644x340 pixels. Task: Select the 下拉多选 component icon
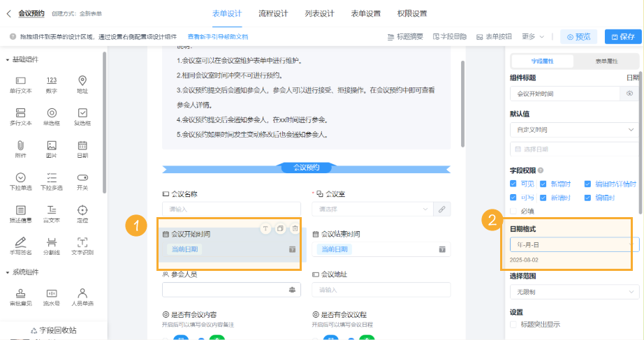(x=52, y=177)
